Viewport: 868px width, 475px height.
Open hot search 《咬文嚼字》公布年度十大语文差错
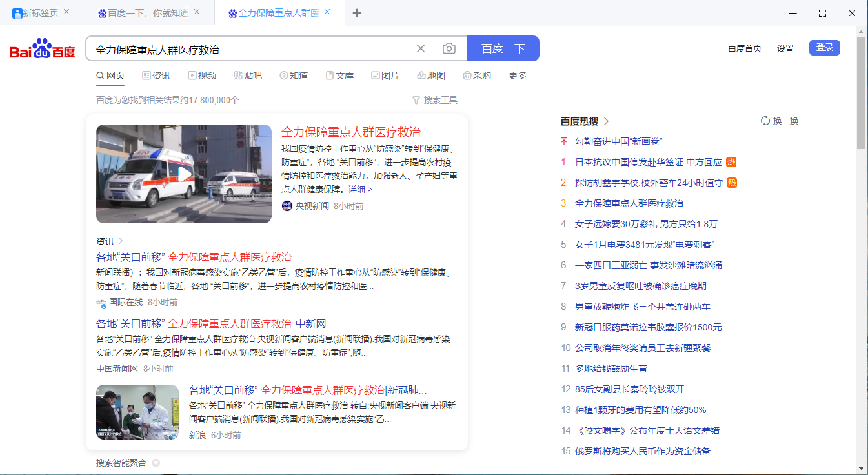click(x=647, y=430)
